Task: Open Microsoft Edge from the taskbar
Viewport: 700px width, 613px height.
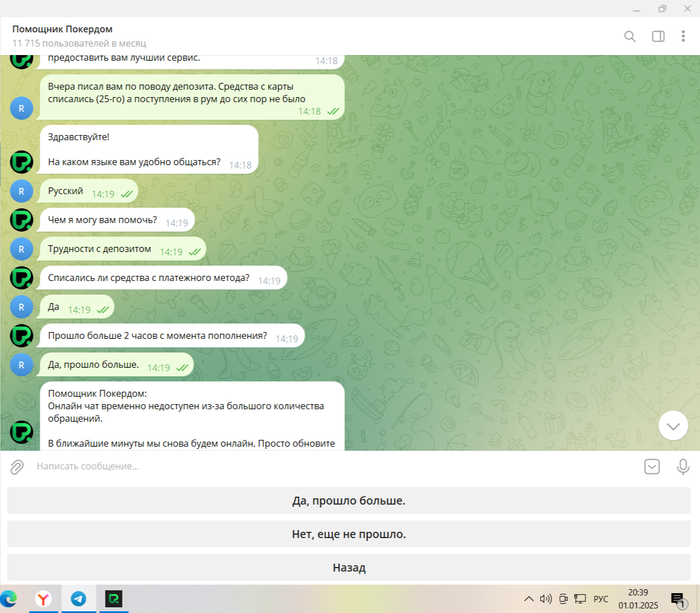Action: (8, 599)
